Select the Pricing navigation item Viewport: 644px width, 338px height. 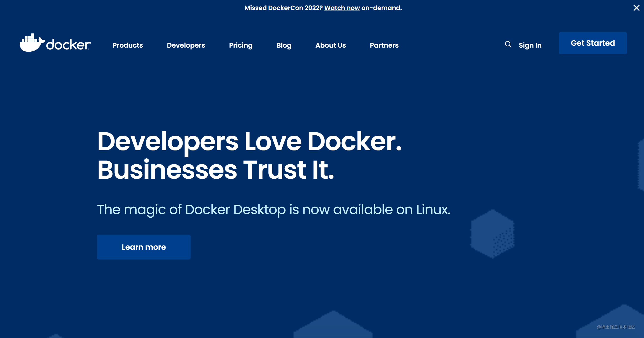pos(240,45)
